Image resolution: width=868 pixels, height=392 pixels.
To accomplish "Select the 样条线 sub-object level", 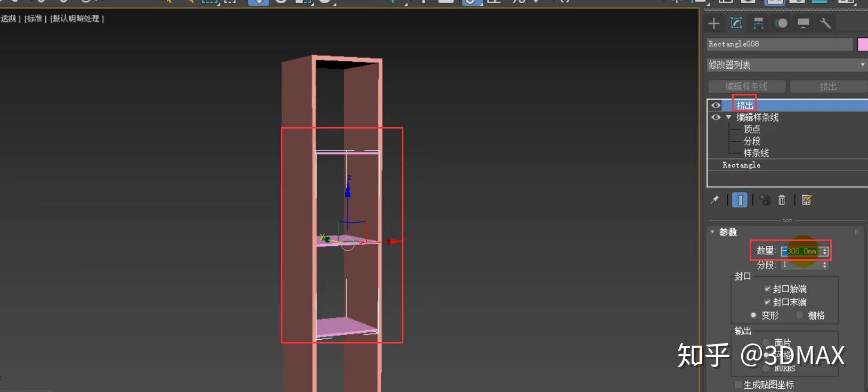I will (x=756, y=153).
